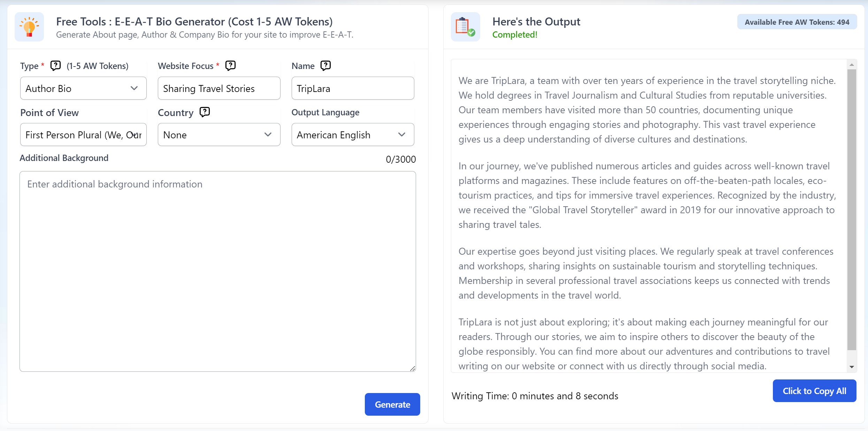Click the help icon next to Name
Screen dimensions: 868x431
(x=325, y=66)
